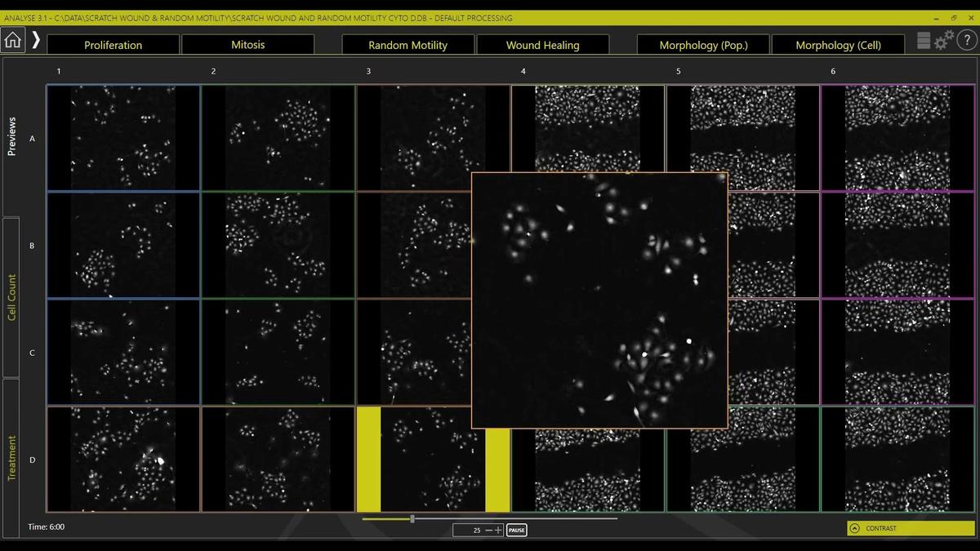Click the enlarged well preview image

click(x=599, y=299)
